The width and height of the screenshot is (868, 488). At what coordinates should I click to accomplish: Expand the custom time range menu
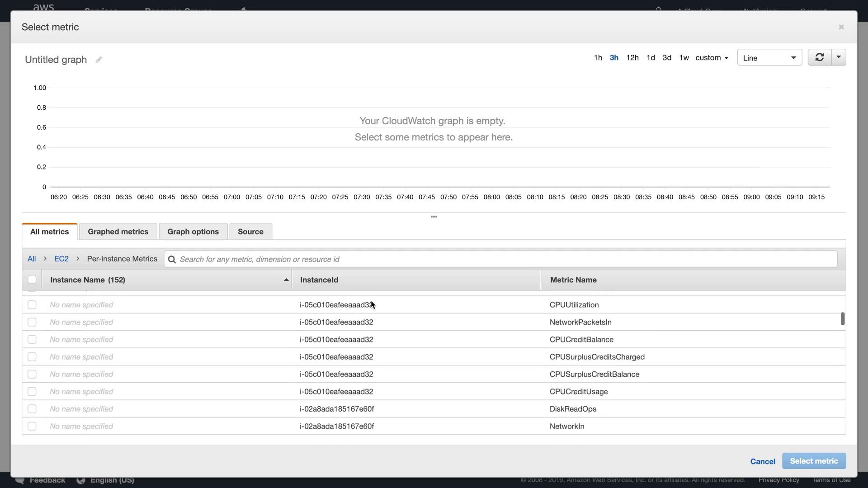coord(712,58)
